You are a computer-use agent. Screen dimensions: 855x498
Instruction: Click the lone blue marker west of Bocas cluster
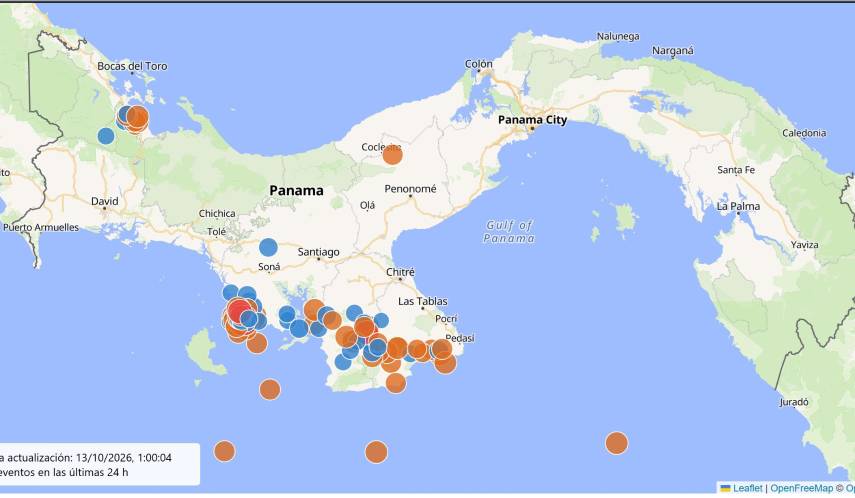(106, 136)
